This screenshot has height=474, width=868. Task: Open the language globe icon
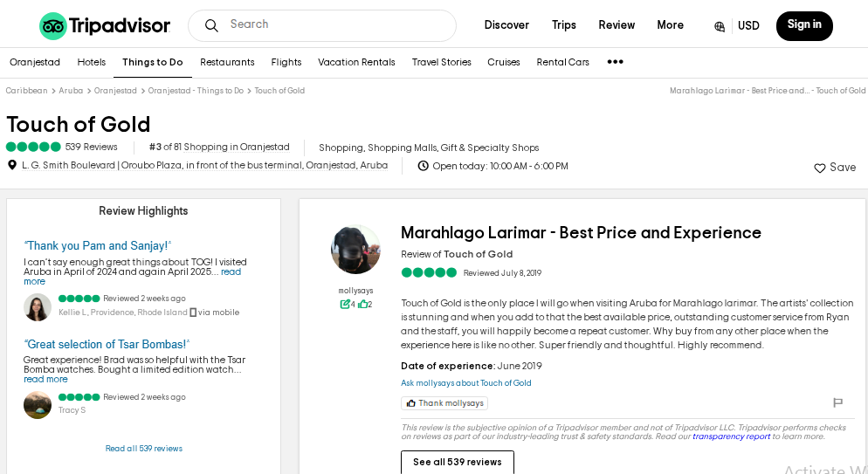(719, 26)
